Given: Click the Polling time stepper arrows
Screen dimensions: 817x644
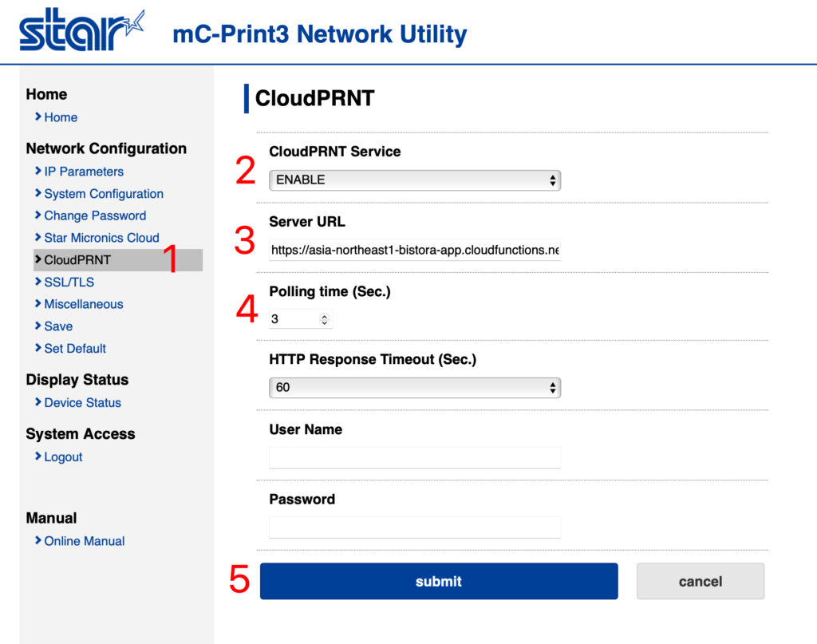Looking at the screenshot, I should 324,319.
